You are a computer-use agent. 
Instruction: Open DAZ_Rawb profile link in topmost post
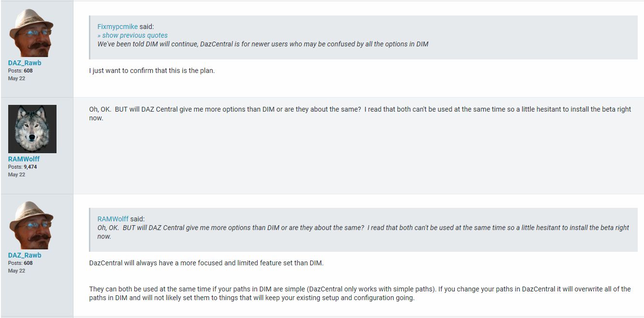(x=25, y=63)
